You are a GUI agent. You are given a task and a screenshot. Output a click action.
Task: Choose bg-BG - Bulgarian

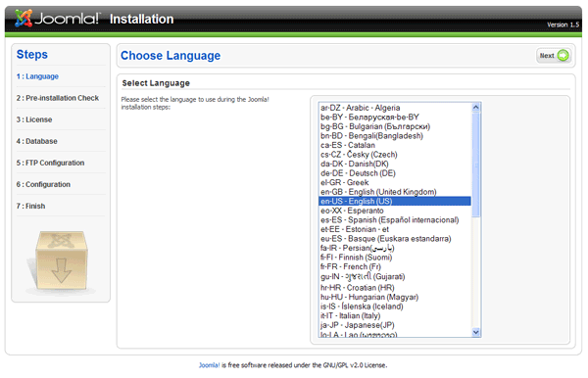(395, 126)
